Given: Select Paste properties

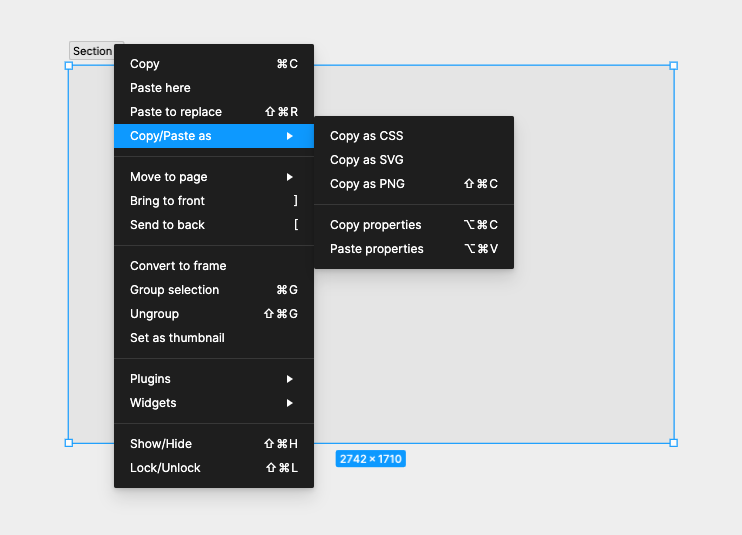Looking at the screenshot, I should [x=414, y=249].
